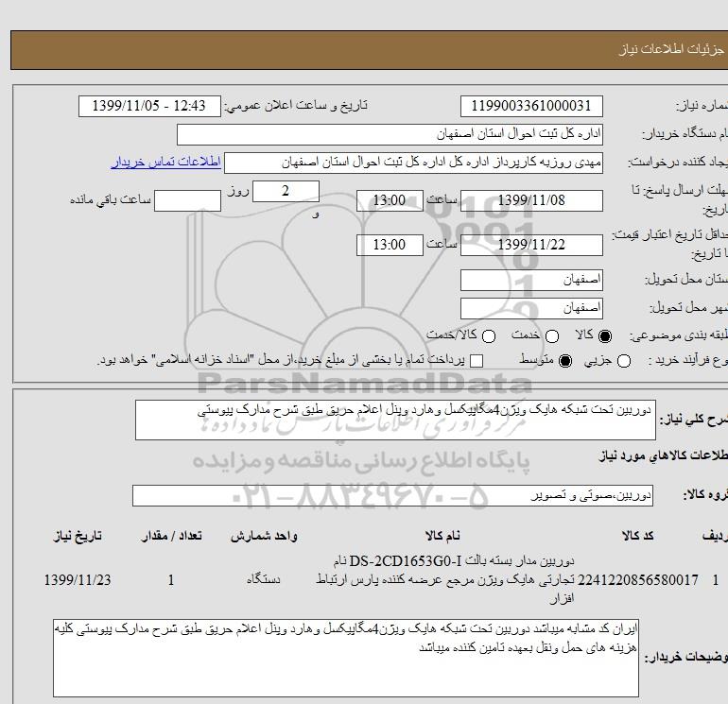Click the page header جزئیات اطلاعات نیاز
728x704 pixels.
(x=672, y=50)
